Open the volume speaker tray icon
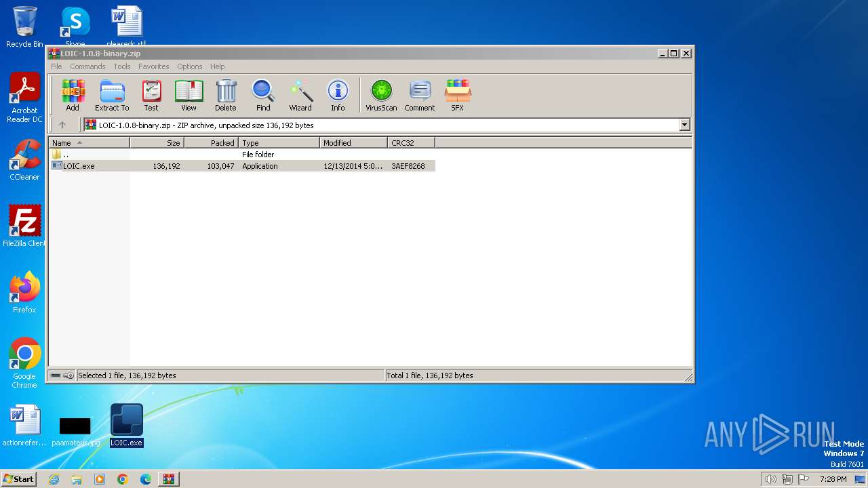This screenshot has height=488, width=868. (x=770, y=479)
